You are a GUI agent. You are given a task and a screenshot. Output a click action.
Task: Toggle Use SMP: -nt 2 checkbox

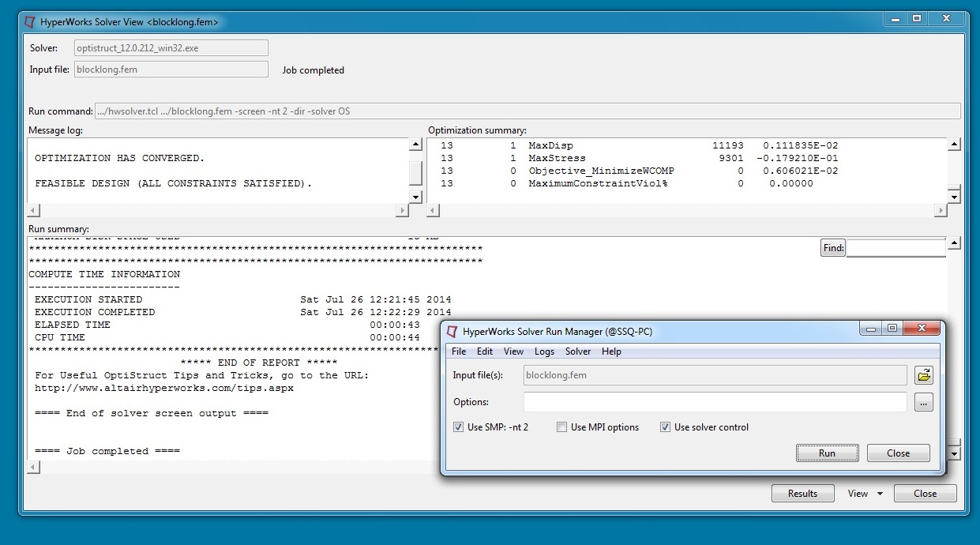tap(459, 427)
